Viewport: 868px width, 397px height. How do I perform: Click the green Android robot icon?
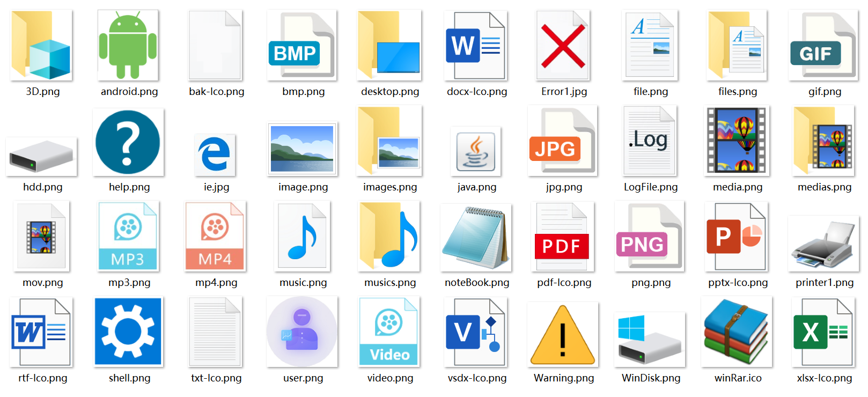tap(128, 45)
